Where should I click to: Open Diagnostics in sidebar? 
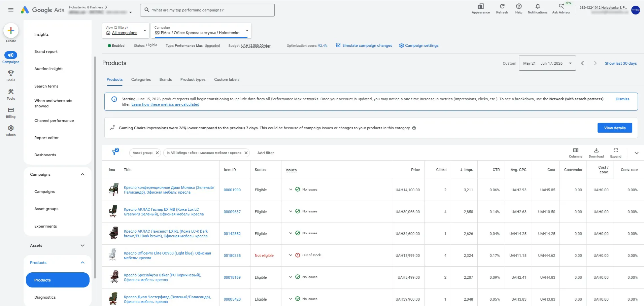point(45,297)
